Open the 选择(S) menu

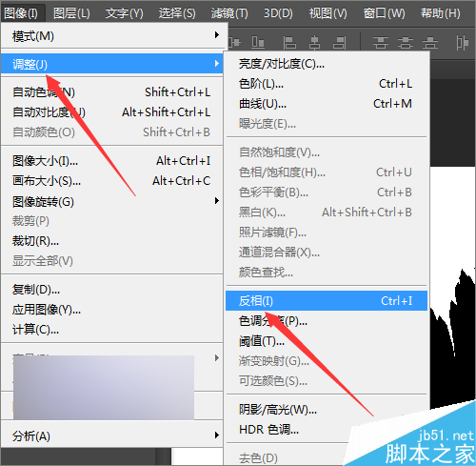pos(177,13)
